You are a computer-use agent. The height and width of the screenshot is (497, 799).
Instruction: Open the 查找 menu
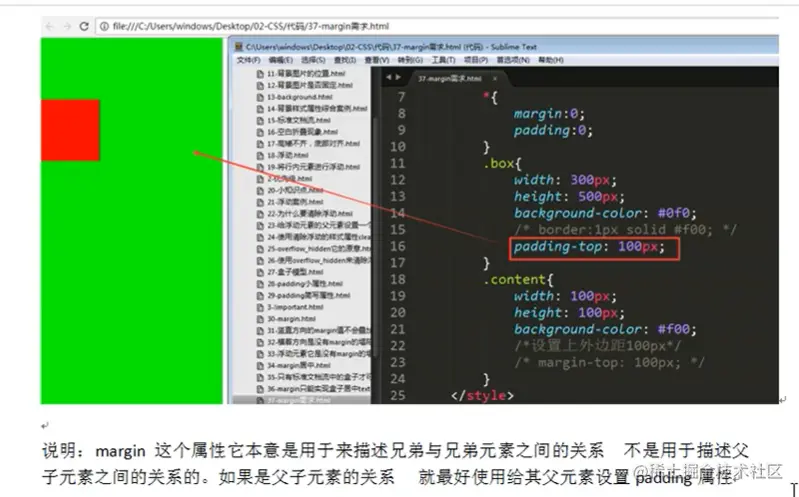[345, 60]
